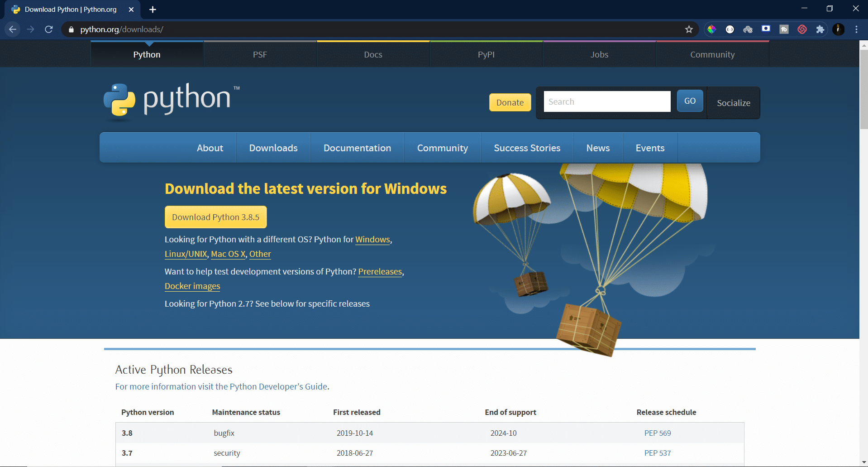Click the Active Python Releases heading
868x467 pixels.
(x=174, y=370)
